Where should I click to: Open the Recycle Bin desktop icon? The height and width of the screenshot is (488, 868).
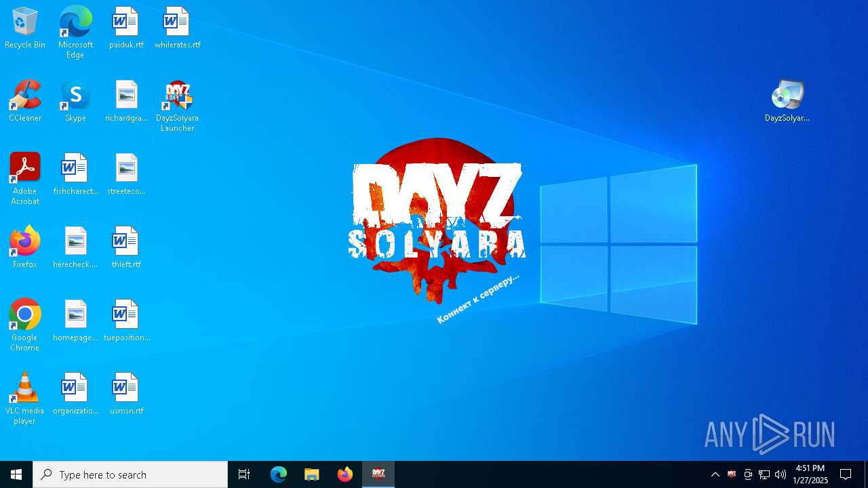tap(25, 28)
